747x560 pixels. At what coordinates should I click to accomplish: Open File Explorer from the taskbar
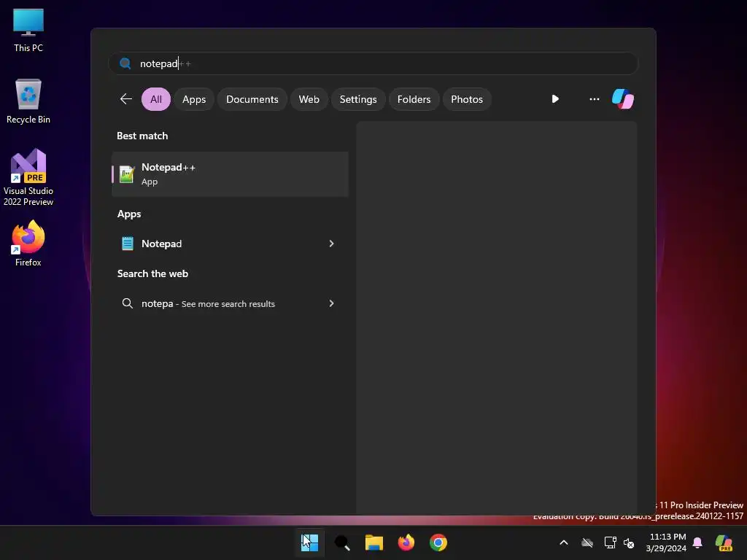[x=374, y=542]
